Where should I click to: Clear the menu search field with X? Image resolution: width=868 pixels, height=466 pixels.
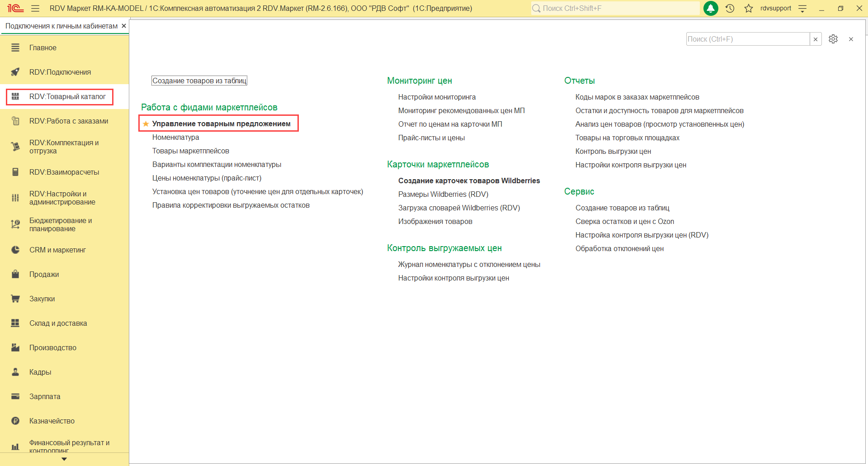pyautogui.click(x=816, y=39)
